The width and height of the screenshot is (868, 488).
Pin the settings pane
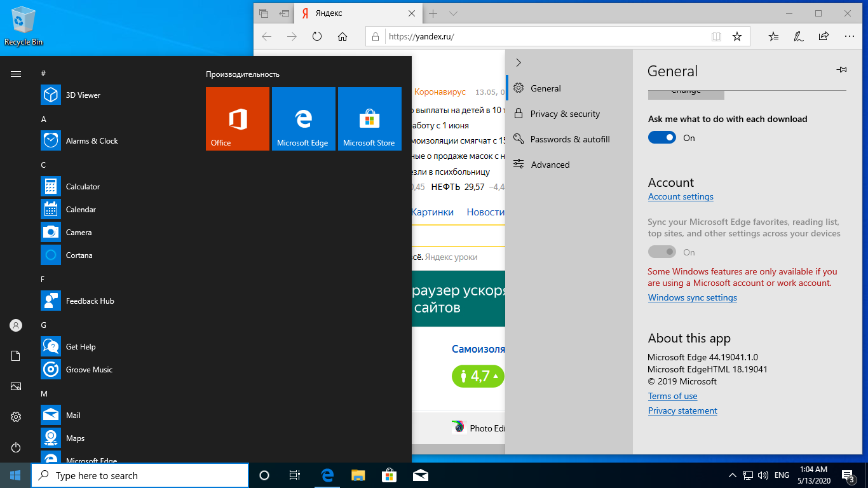click(x=842, y=70)
